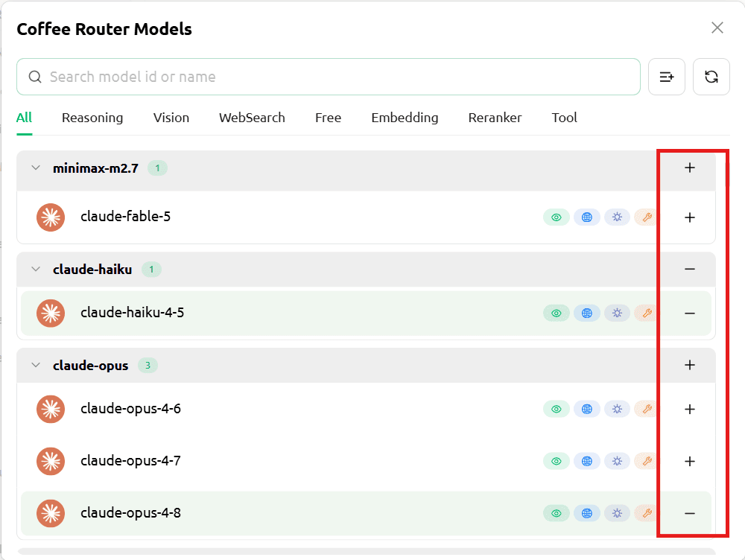Click the magnifier icon in search box
745x560 pixels.
tap(35, 77)
